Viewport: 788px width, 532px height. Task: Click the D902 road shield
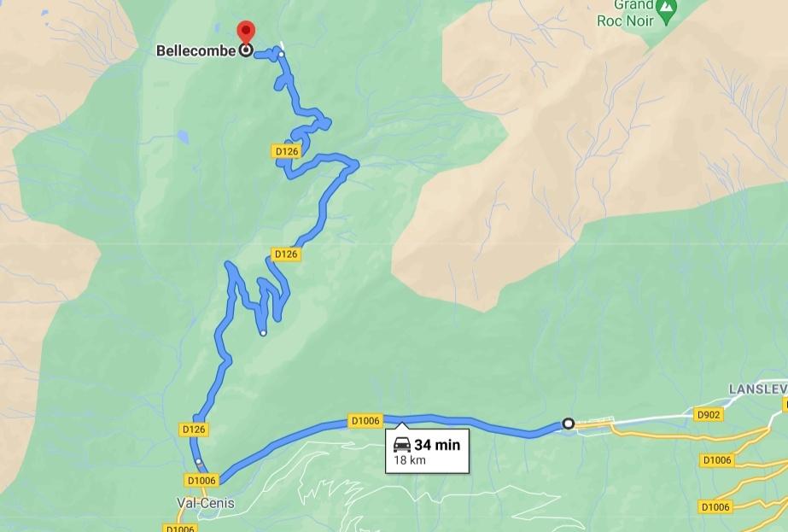[708, 414]
